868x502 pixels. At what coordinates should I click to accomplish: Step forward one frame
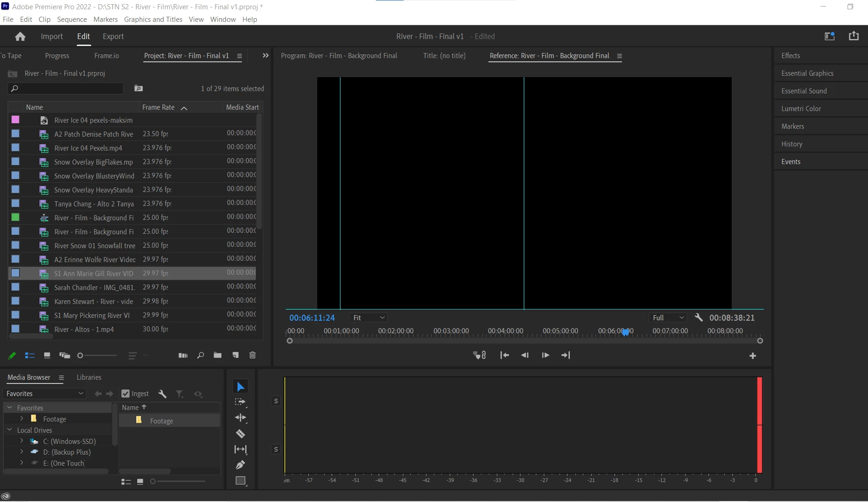[x=546, y=355]
